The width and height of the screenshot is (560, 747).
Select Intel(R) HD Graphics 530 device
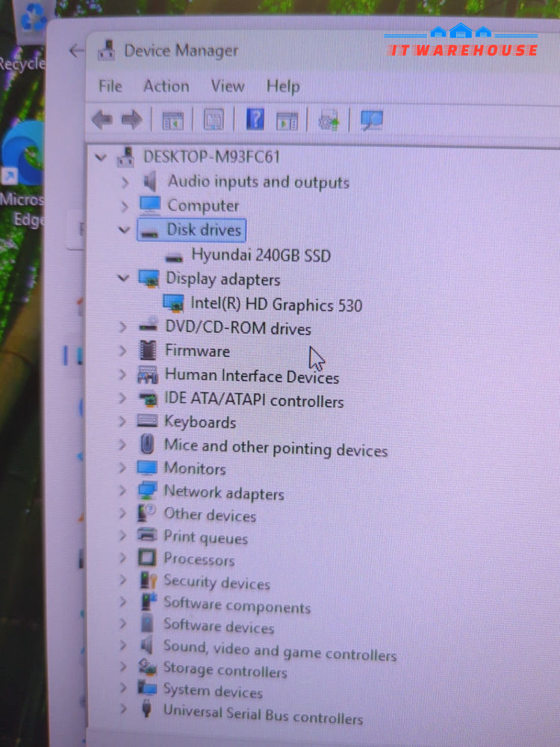click(x=276, y=304)
